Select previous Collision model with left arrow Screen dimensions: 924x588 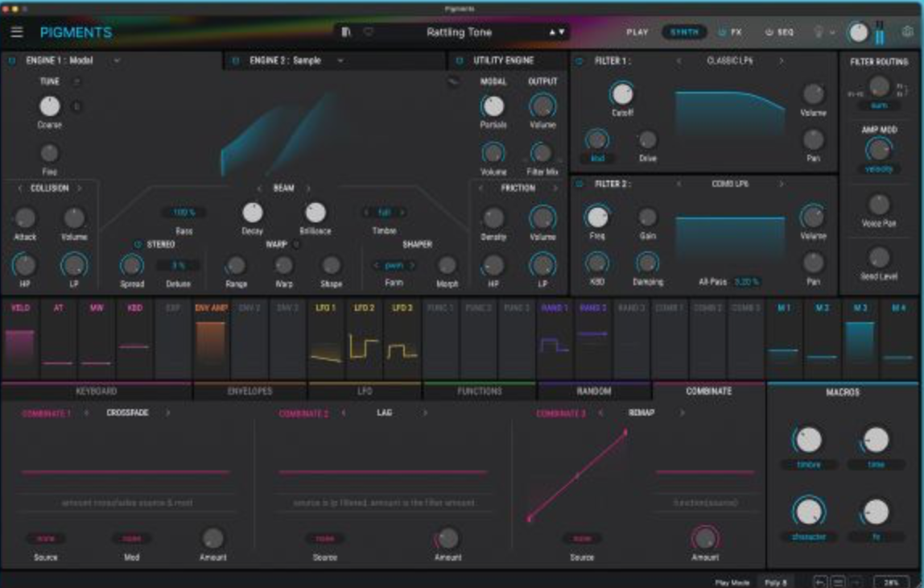point(20,188)
